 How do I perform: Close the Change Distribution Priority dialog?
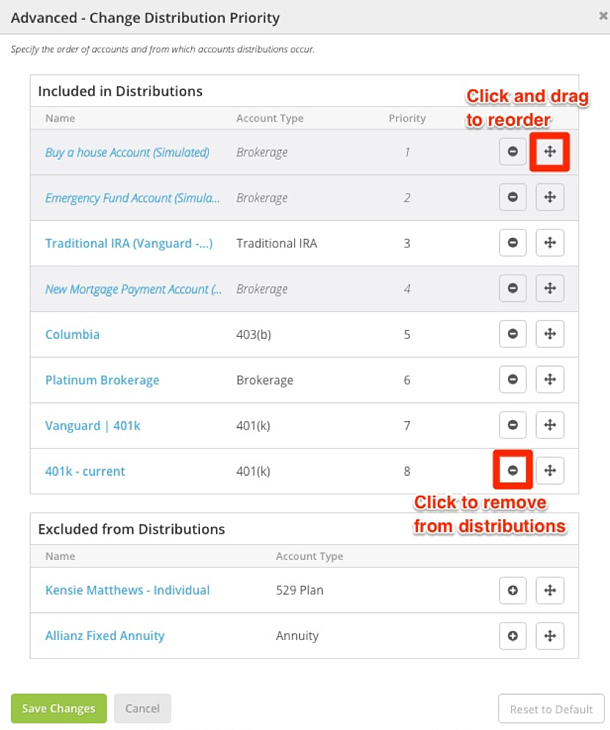(x=603, y=16)
